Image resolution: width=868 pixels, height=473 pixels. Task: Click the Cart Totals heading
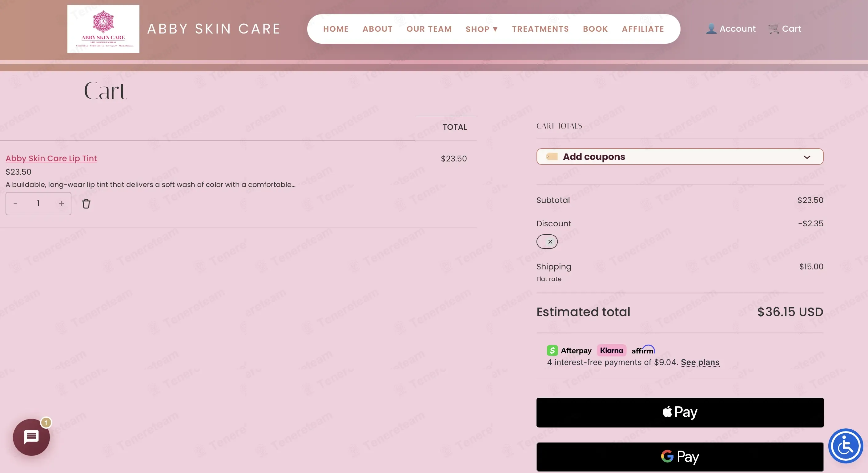[x=559, y=126]
